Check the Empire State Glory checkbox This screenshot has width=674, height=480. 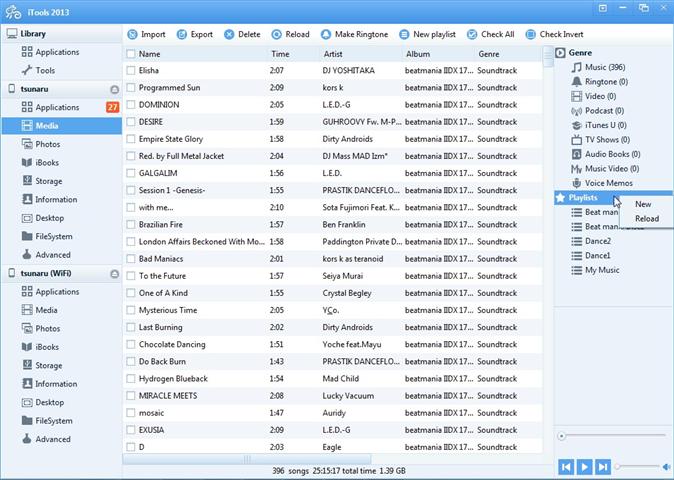(131, 139)
